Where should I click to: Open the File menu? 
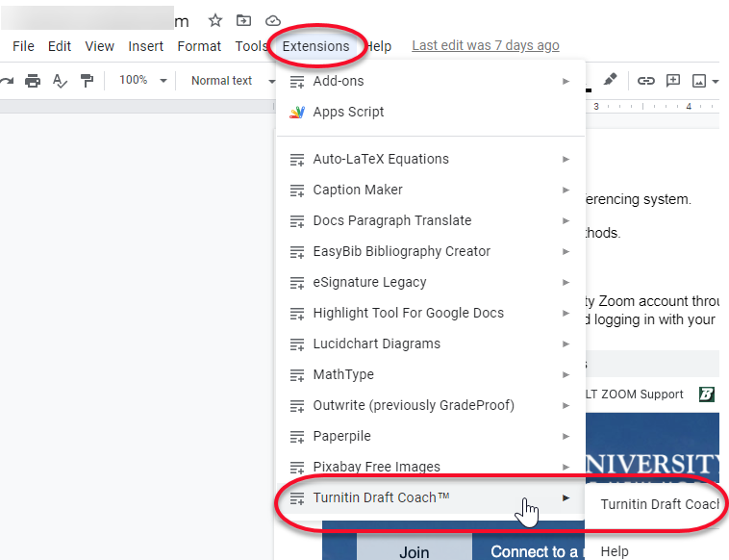tap(23, 46)
